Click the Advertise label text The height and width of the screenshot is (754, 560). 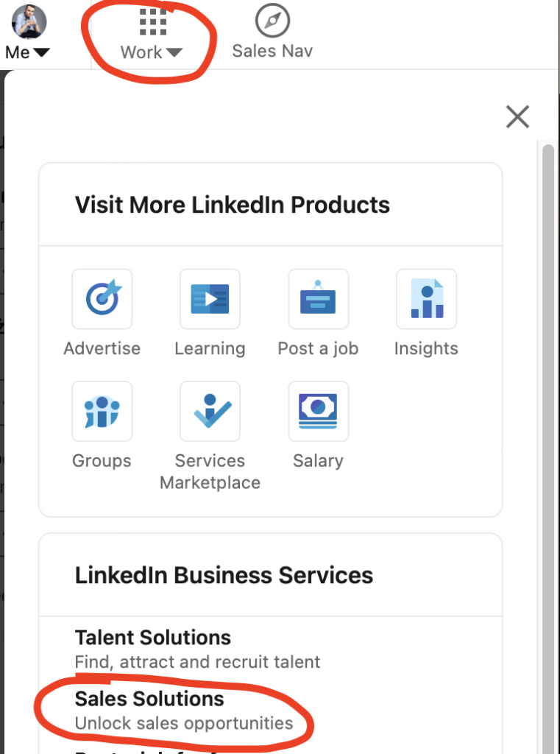tap(102, 348)
